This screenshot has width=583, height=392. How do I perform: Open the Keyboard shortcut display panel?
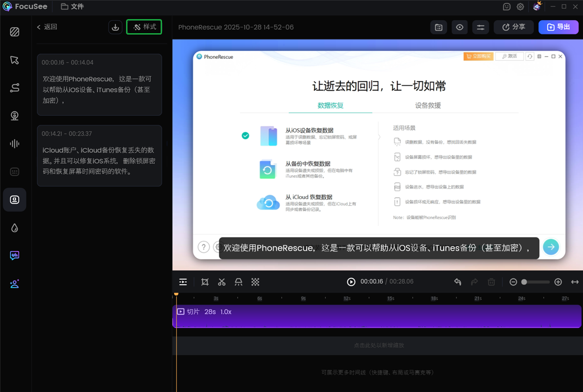(15, 171)
